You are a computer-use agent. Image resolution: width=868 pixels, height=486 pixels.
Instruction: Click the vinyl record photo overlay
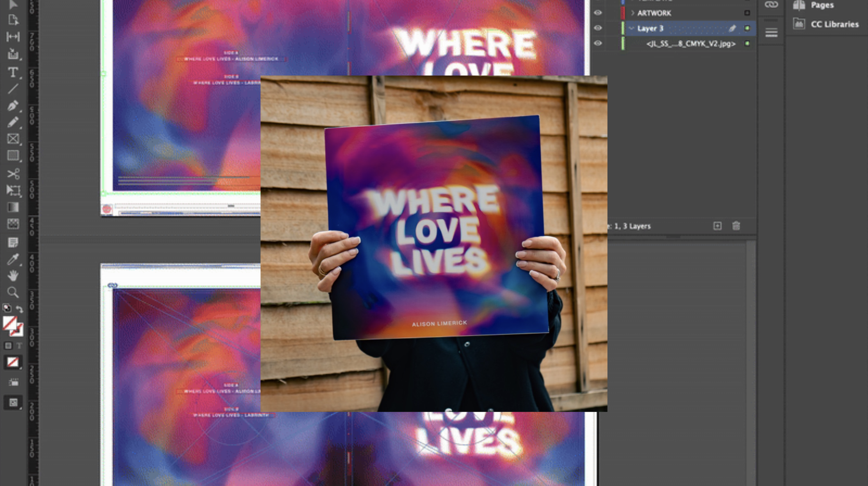point(434,244)
